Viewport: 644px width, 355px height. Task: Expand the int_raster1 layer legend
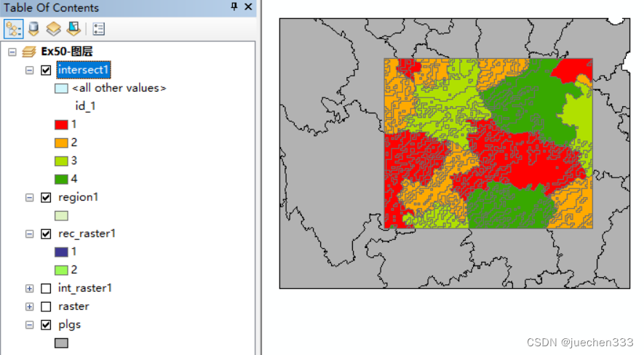click(x=30, y=289)
